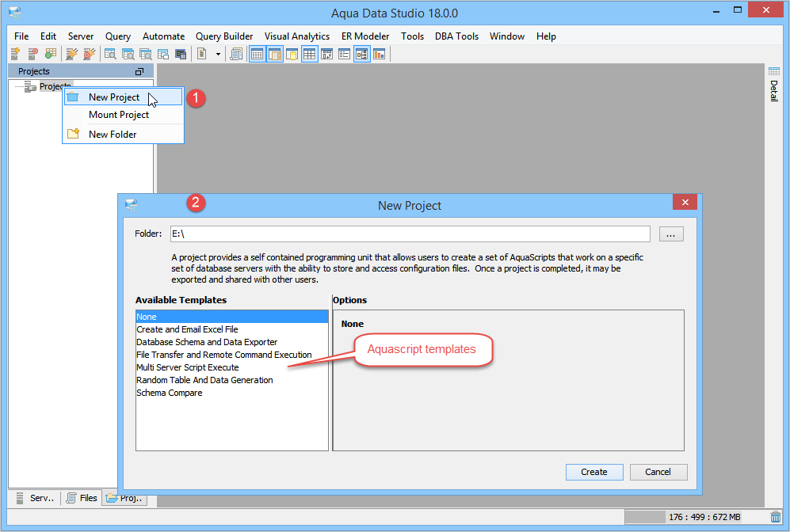This screenshot has width=790, height=532.
Task: Click the Detail panel grid icon
Action: pos(774,71)
